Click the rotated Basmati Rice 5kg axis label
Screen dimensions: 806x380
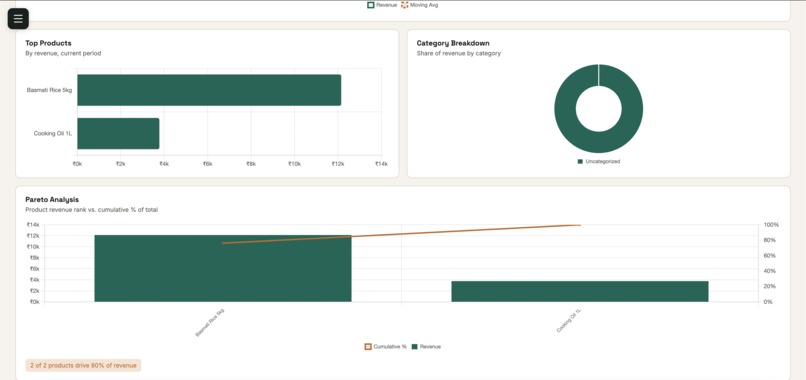[x=210, y=322]
